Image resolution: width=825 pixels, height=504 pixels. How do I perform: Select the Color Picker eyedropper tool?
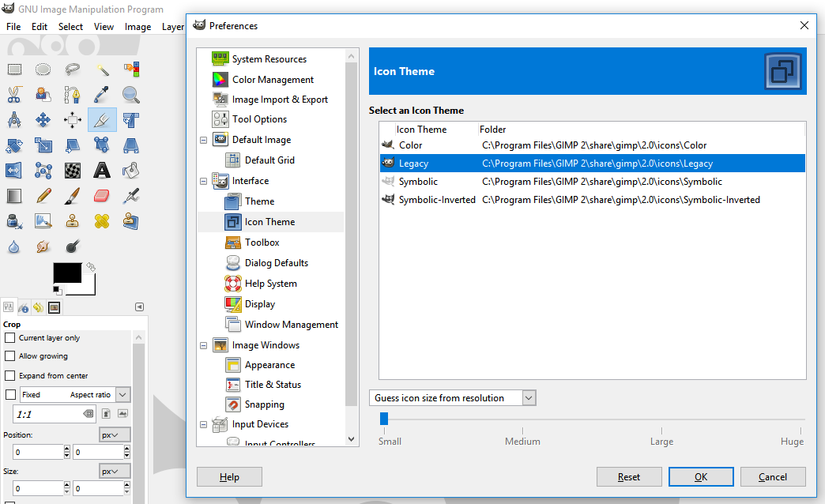pyautogui.click(x=102, y=95)
